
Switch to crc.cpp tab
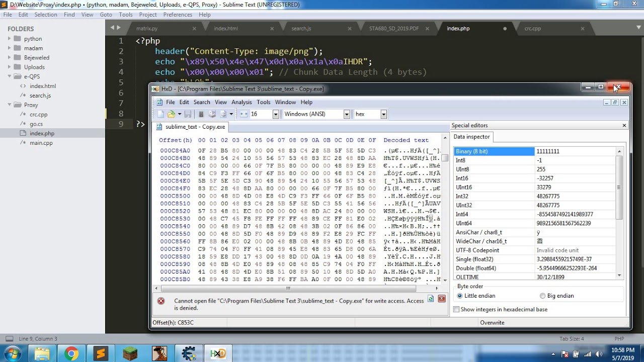[533, 29]
